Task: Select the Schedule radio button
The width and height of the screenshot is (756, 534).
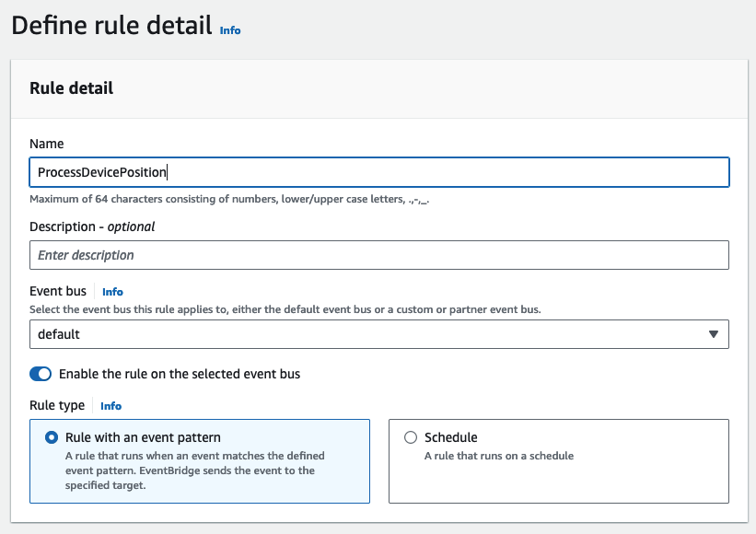Action: coord(411,438)
